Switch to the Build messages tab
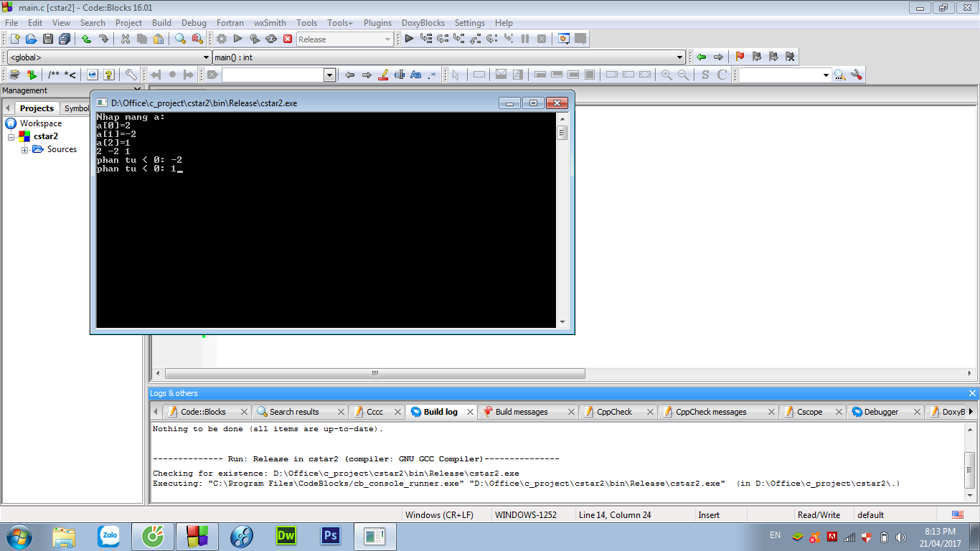This screenshot has width=980, height=551. (x=521, y=412)
